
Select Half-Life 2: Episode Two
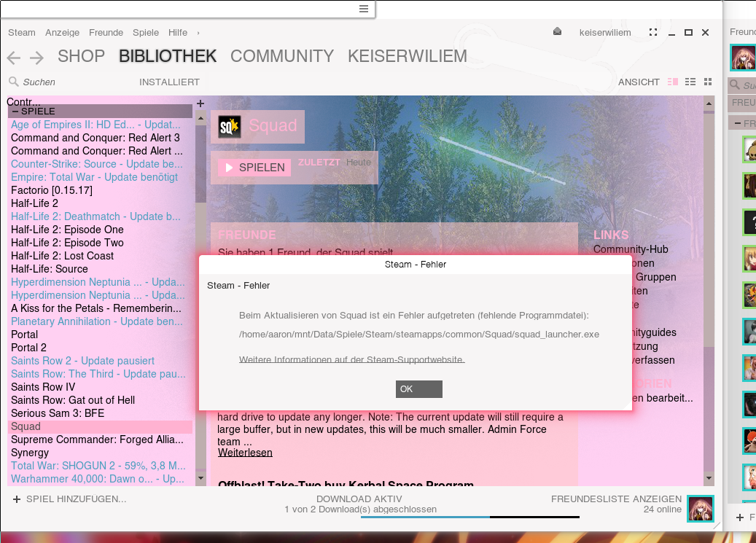click(x=101, y=243)
